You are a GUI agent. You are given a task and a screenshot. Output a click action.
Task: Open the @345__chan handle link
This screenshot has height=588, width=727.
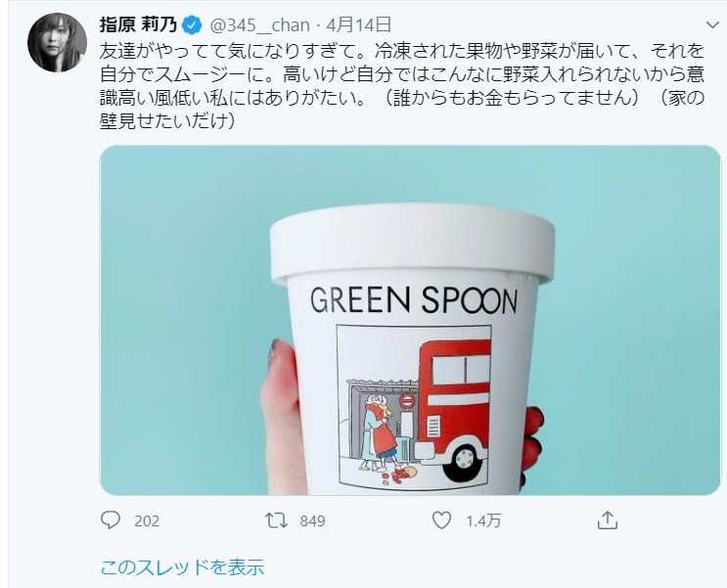259,25
